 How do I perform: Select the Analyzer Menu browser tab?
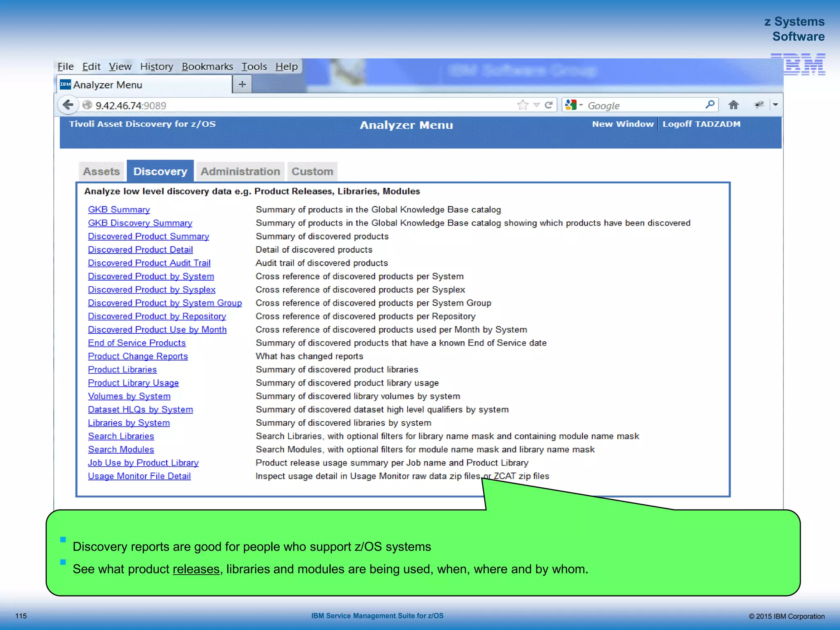pyautogui.click(x=144, y=84)
